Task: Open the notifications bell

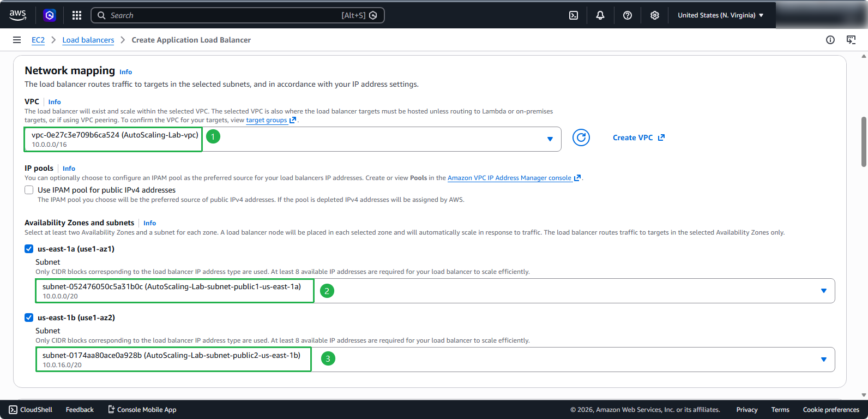Action: [x=600, y=15]
